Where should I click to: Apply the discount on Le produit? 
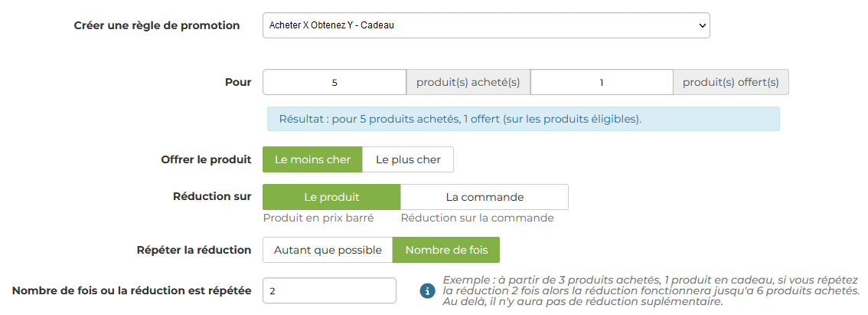point(331,197)
